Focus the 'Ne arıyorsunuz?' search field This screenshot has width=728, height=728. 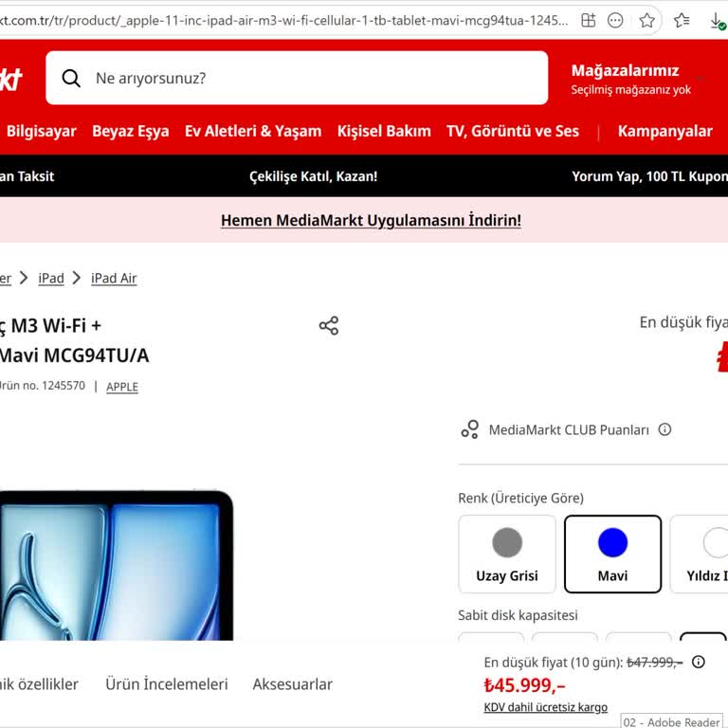(x=297, y=78)
